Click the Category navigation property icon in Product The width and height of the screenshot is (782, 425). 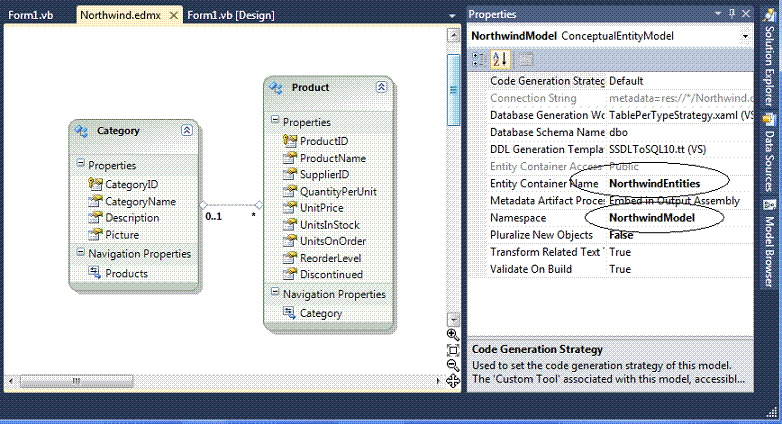tap(289, 312)
